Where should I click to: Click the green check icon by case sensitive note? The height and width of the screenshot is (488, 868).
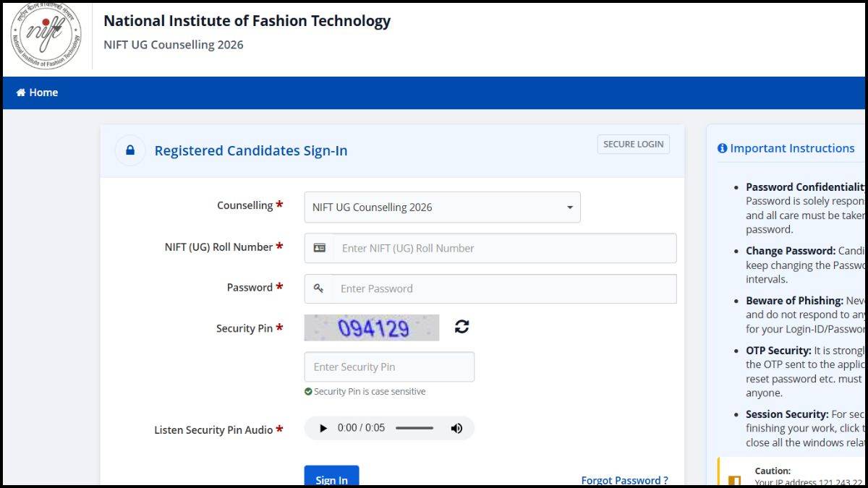point(308,392)
